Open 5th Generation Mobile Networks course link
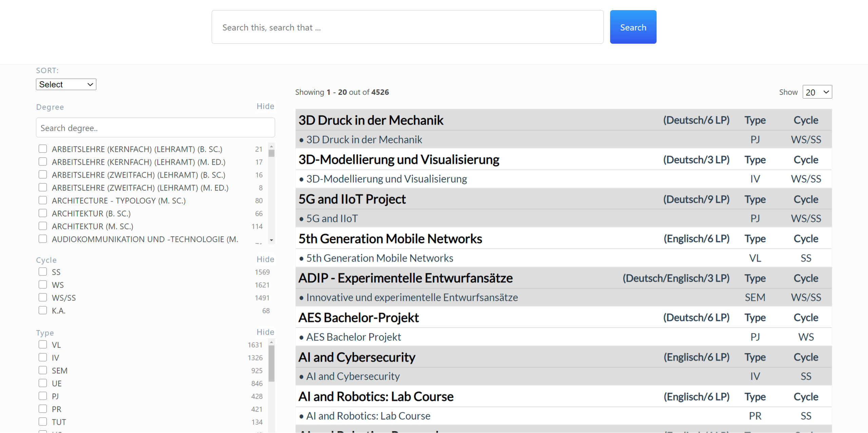Viewport: 868px width, 433px height. coord(380,258)
